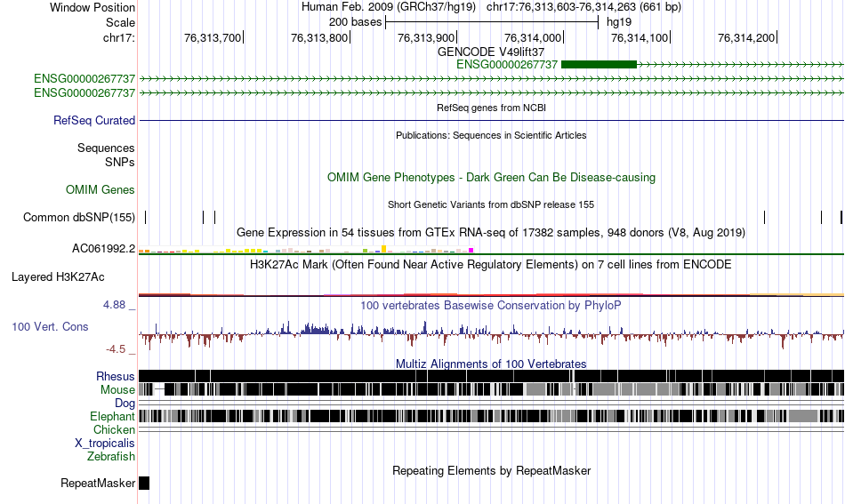Screen dimensions: 845x504
Task: Open Short Genetic Variants dbSNP 155 title
Action: pyautogui.click(x=491, y=204)
